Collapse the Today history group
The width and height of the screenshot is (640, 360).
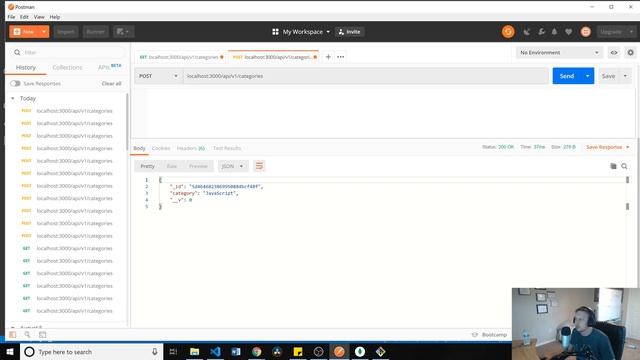[13, 98]
